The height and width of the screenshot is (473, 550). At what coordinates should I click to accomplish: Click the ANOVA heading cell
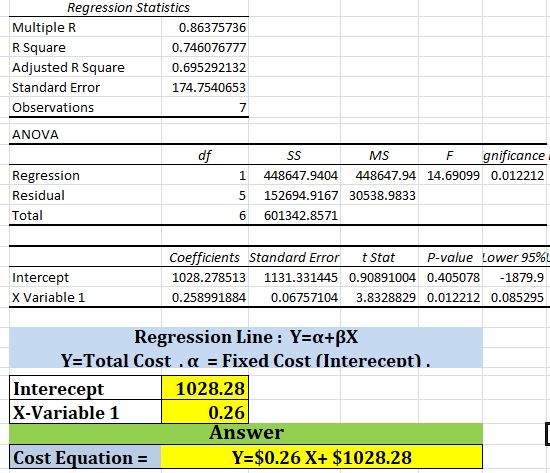click(x=85, y=134)
